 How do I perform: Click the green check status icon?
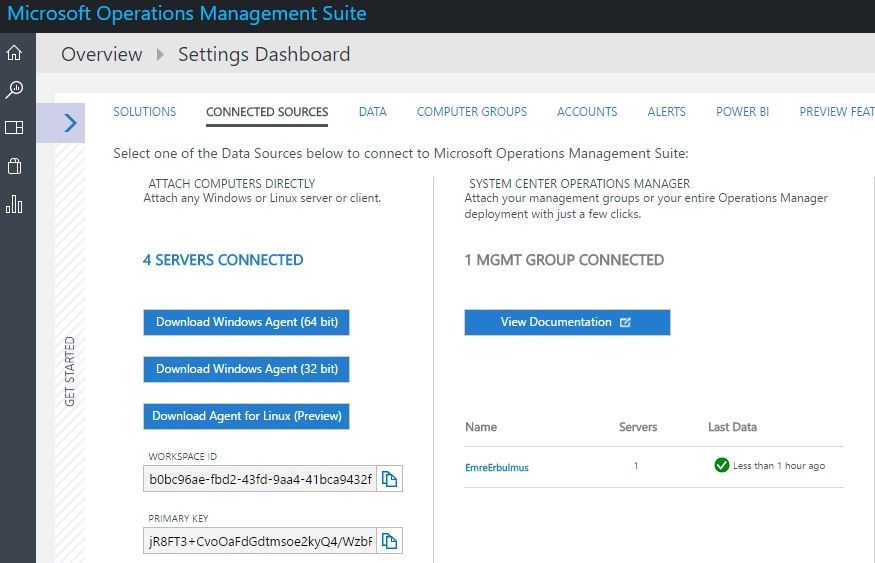[722, 465]
